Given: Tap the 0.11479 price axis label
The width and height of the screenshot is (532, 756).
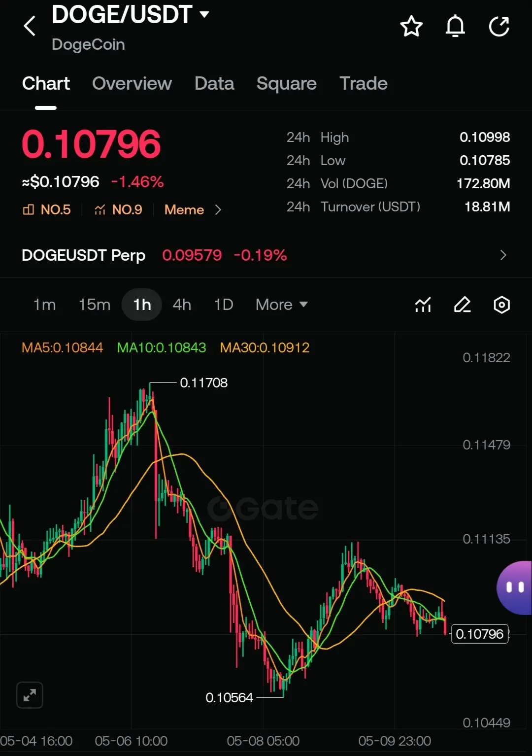Looking at the screenshot, I should point(486,445).
